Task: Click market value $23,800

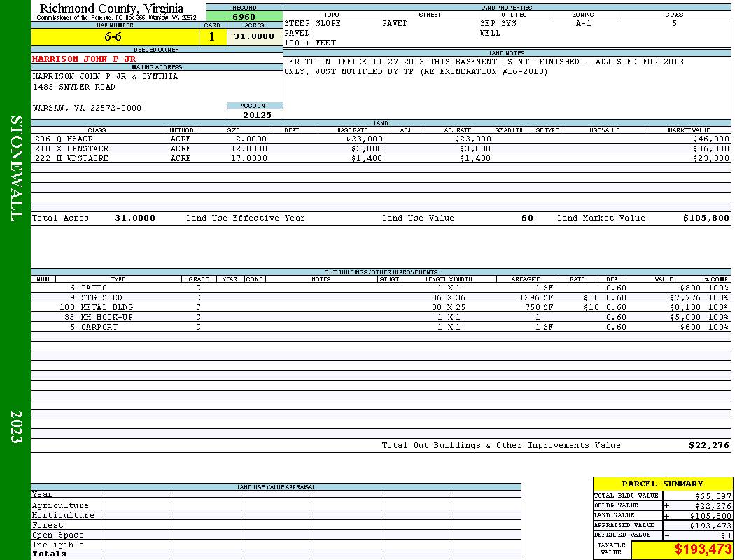Action: (x=710, y=159)
